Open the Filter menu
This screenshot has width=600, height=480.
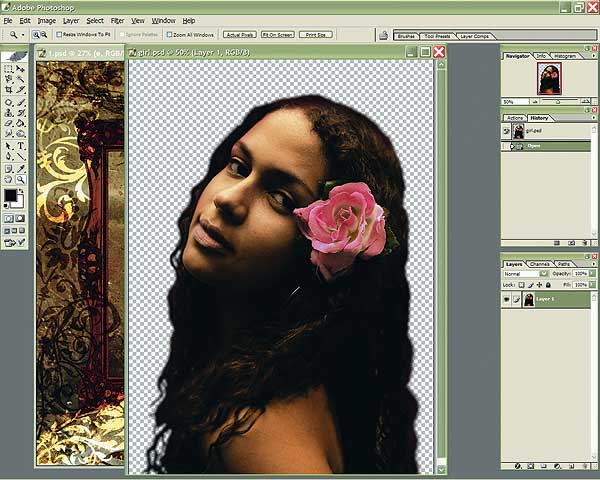(x=118, y=20)
